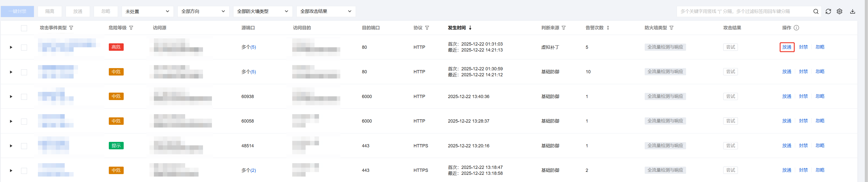This screenshot has height=182, width=868.
Task: Click filter icon for 判断来源 column
Action: 564,28
